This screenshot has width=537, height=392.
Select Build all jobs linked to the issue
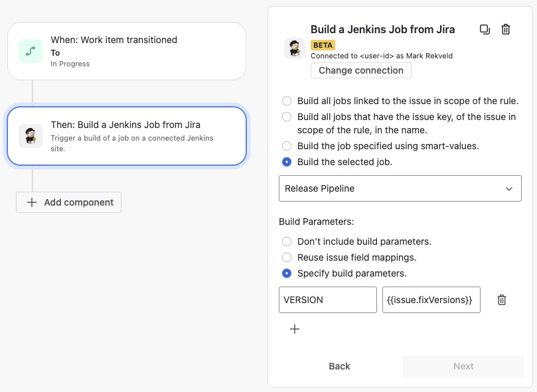287,101
